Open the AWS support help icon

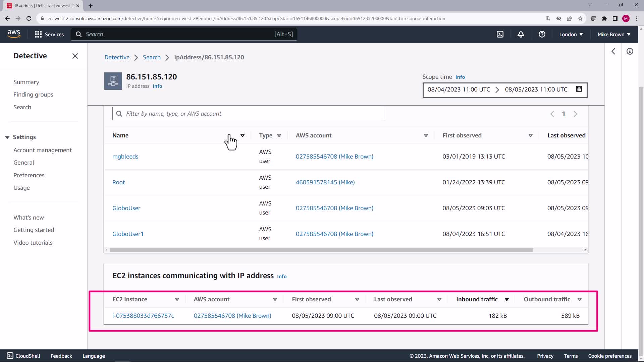(542, 34)
